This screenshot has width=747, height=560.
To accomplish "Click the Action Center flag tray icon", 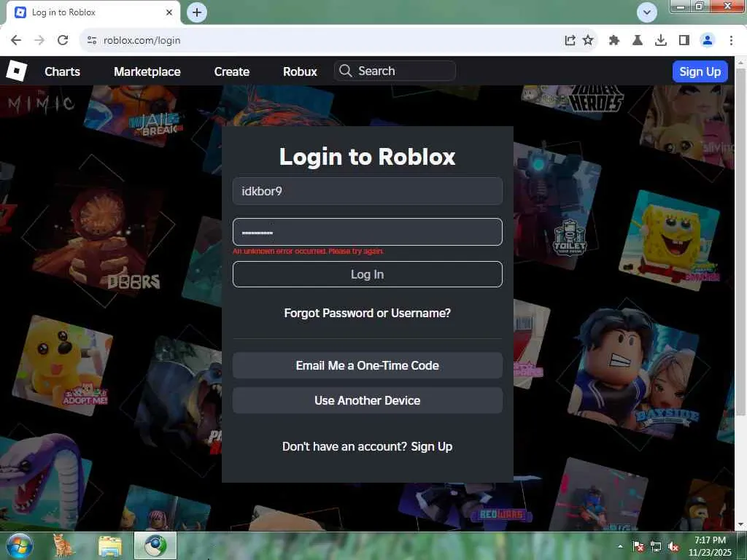I will click(x=638, y=547).
